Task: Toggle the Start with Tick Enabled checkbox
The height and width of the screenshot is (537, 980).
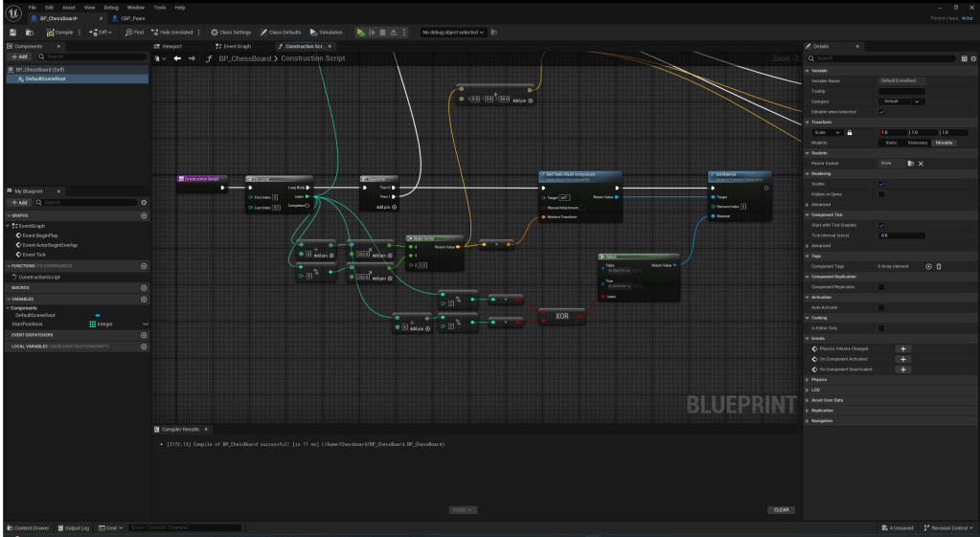Action: [881, 226]
